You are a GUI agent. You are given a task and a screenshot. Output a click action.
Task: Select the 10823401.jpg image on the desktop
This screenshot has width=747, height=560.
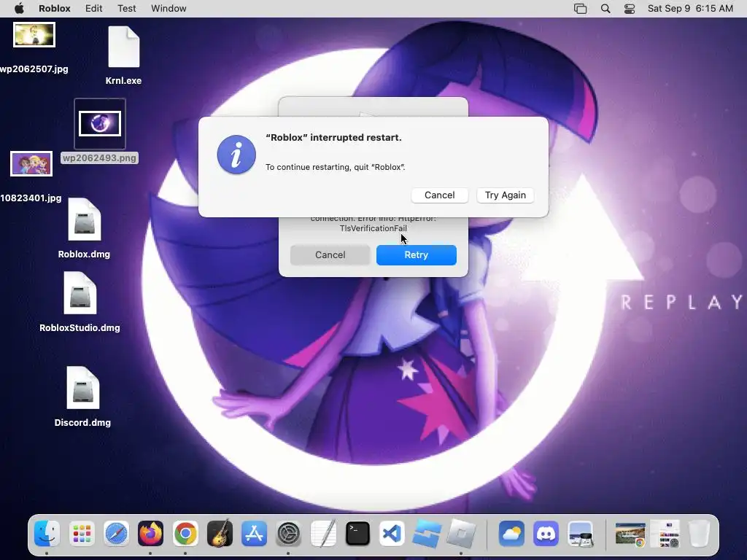tap(31, 164)
